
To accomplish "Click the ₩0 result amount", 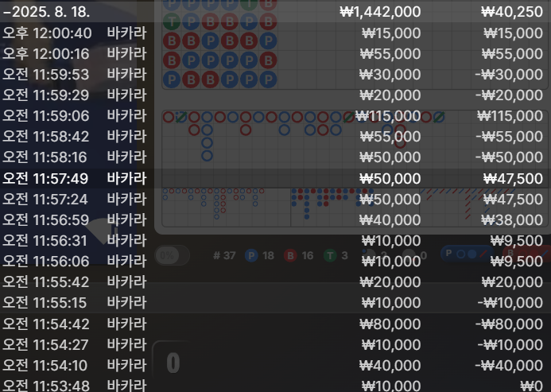I will [x=531, y=386].
